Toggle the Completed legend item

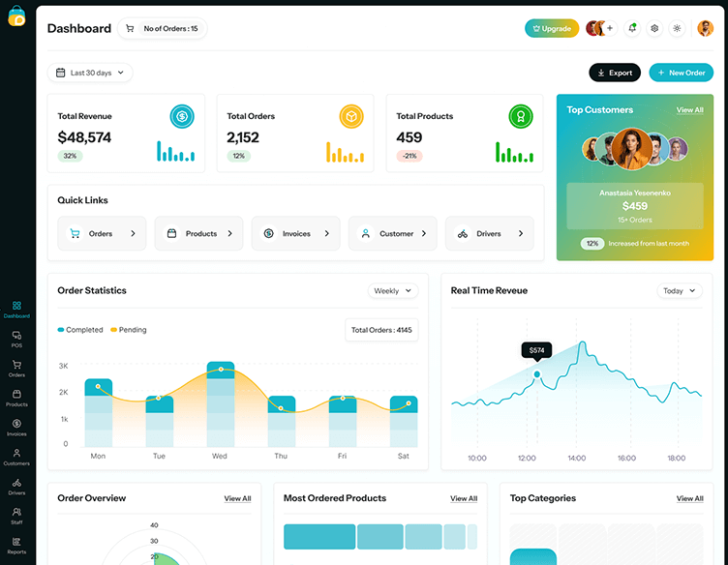coord(79,330)
